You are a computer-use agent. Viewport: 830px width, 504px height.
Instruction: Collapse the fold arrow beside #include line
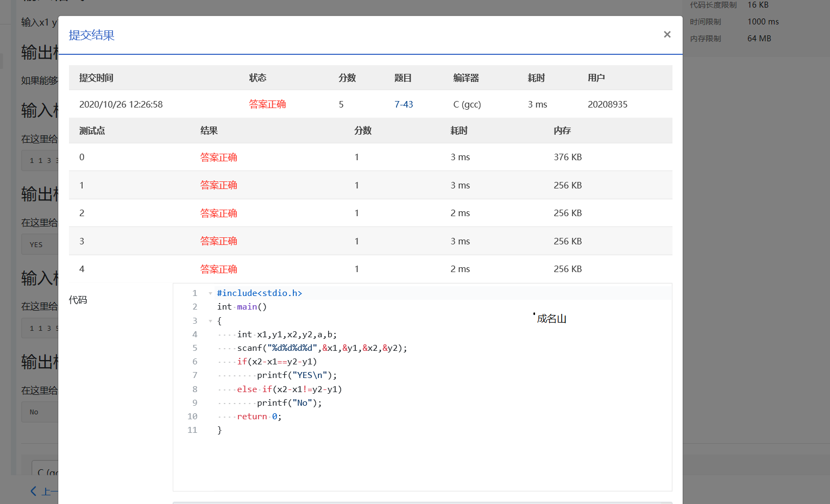211,293
